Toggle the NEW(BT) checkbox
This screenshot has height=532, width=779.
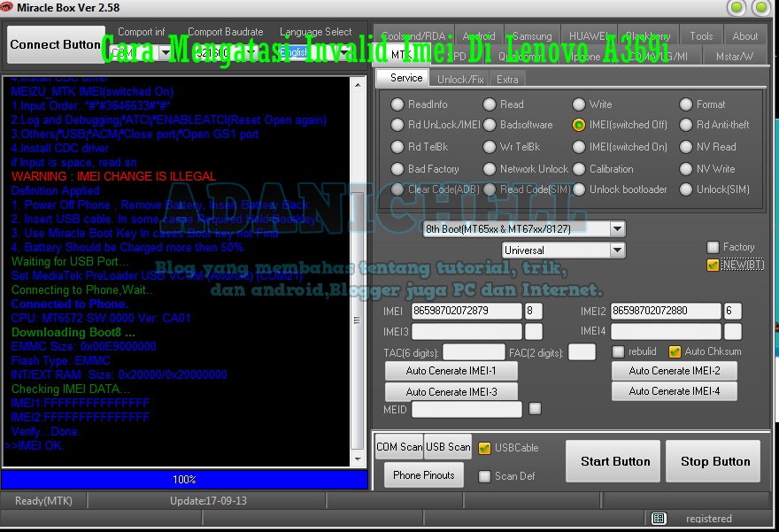[x=713, y=265]
